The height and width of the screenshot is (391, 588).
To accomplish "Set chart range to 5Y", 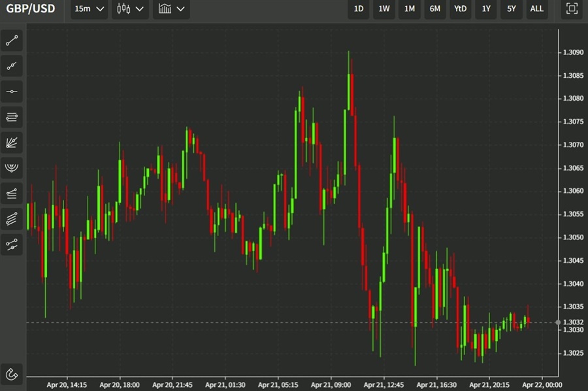I will [512, 8].
